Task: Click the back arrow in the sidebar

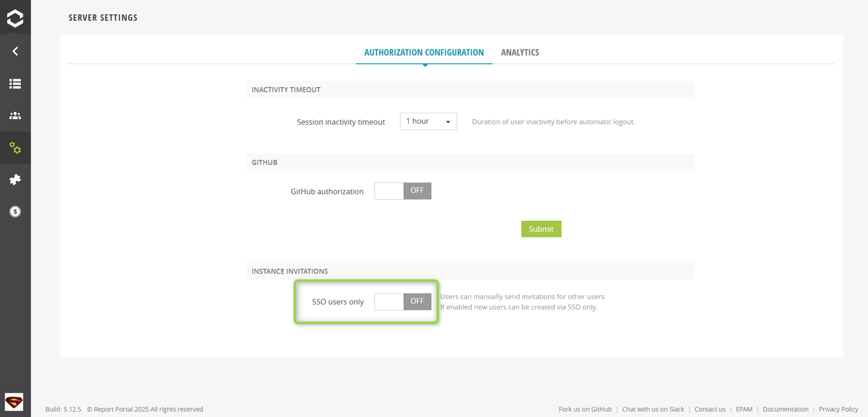Action: pyautogui.click(x=15, y=51)
